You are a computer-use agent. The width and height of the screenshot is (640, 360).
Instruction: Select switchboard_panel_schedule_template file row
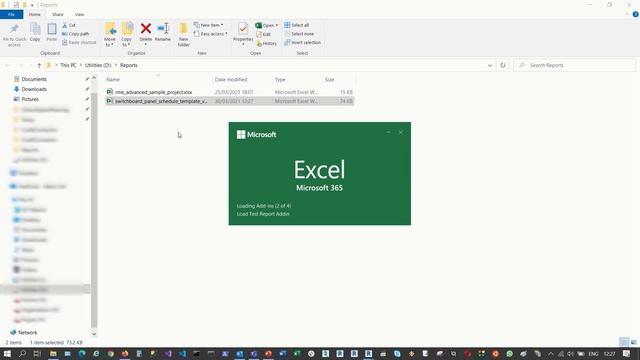point(229,101)
